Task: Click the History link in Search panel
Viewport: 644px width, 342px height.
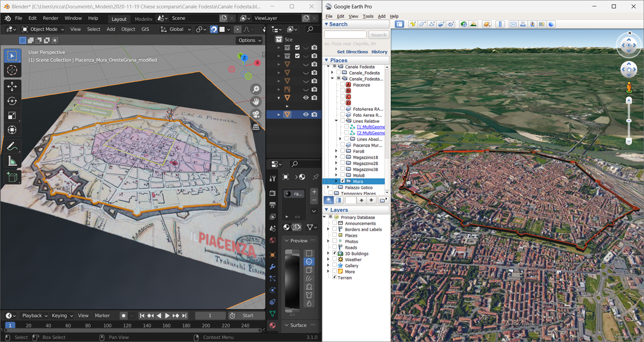Action: point(380,52)
